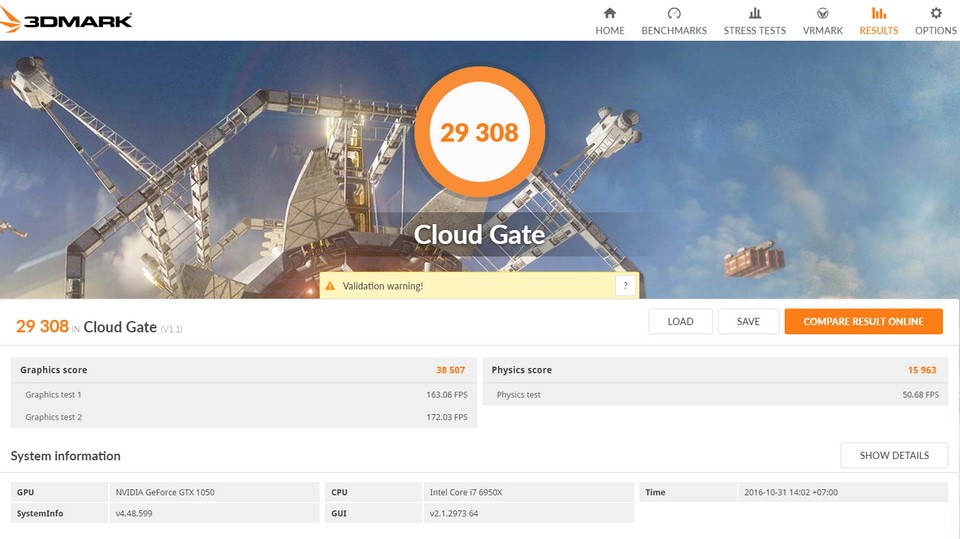Click the Physics score header row
Image resolution: width=960 pixels, height=539 pixels.
(714, 370)
